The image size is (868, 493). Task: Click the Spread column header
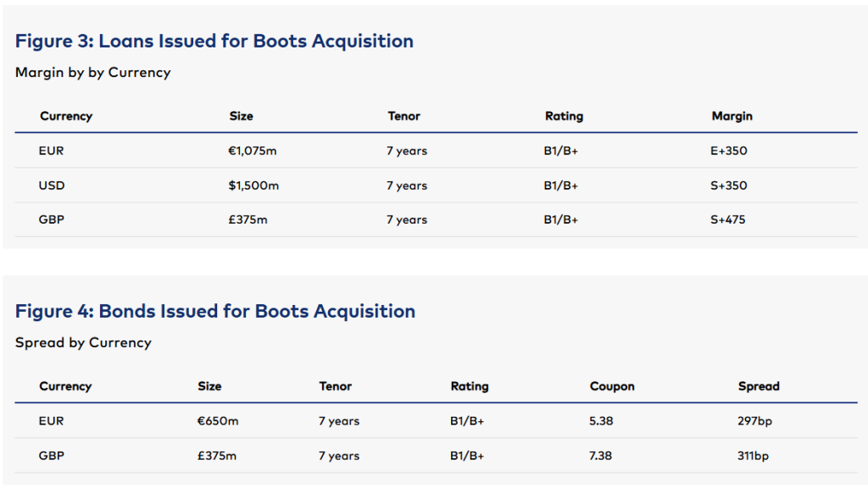(x=758, y=386)
